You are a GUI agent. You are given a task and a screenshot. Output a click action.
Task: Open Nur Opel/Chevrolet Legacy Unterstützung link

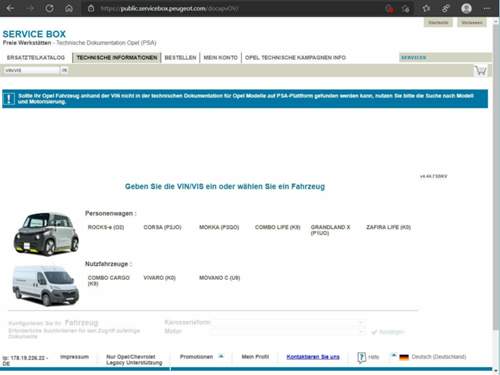point(134,360)
